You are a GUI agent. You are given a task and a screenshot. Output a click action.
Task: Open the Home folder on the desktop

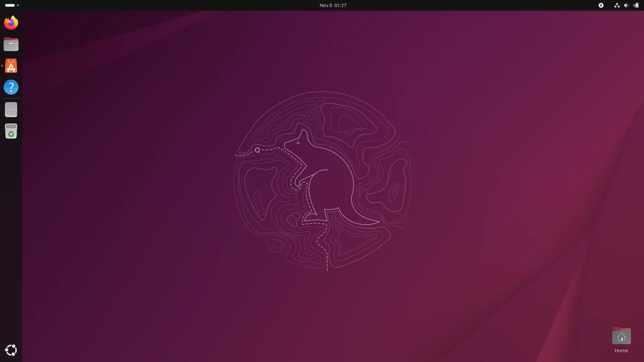[x=621, y=336]
